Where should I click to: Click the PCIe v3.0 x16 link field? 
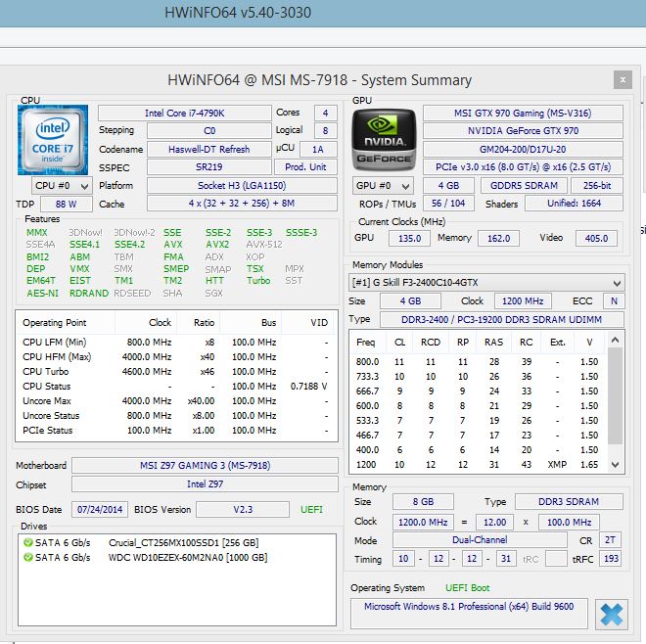click(x=523, y=166)
